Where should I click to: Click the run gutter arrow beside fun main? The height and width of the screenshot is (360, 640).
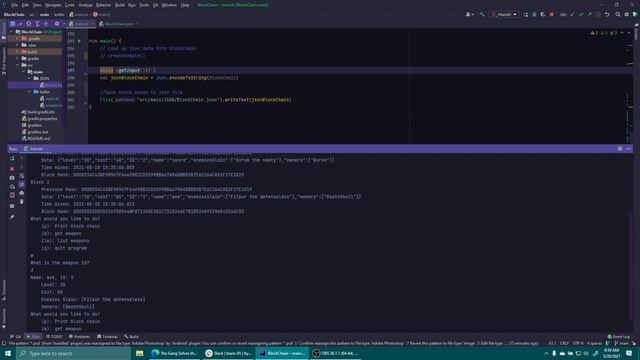click(80, 41)
